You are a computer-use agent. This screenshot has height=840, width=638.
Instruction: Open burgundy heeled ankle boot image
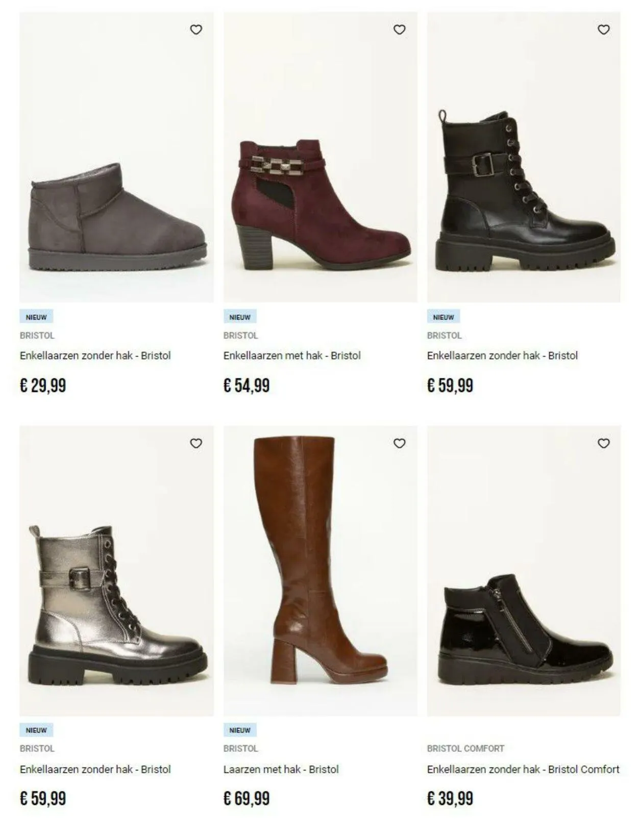click(x=320, y=158)
